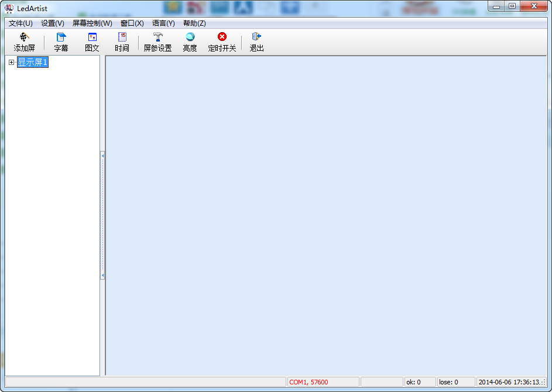The width and height of the screenshot is (552, 392).
Task: Adjust 亮度 brightness
Action: (x=190, y=42)
